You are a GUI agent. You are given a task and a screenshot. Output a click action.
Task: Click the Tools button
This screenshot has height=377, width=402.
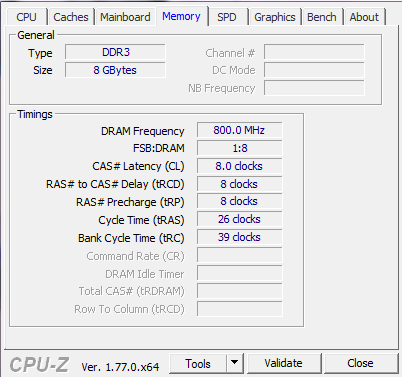coord(198,364)
